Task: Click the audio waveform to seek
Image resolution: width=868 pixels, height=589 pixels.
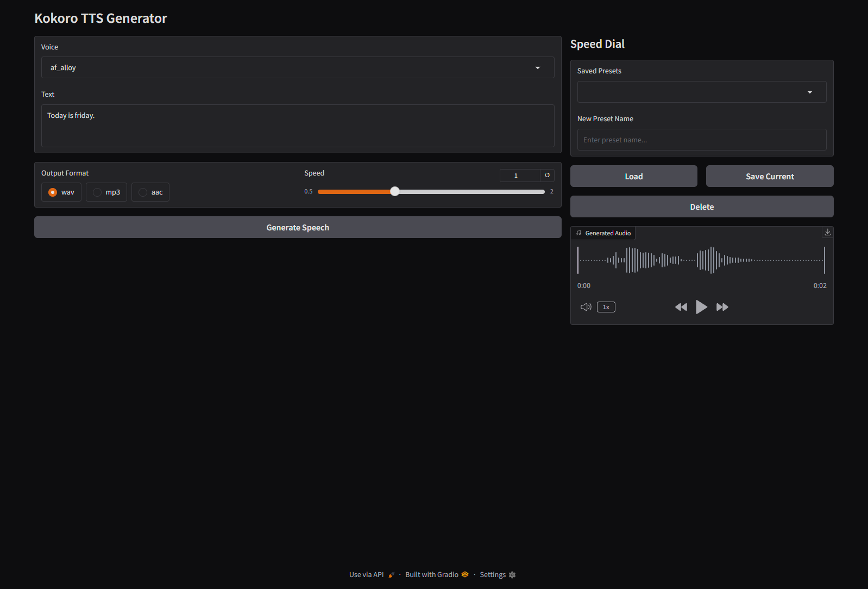Action: tap(701, 260)
